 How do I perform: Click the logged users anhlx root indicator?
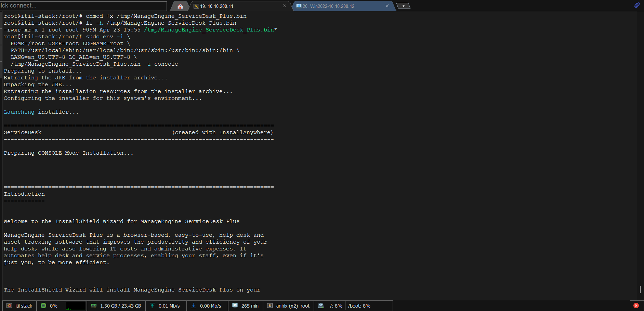pyautogui.click(x=289, y=306)
